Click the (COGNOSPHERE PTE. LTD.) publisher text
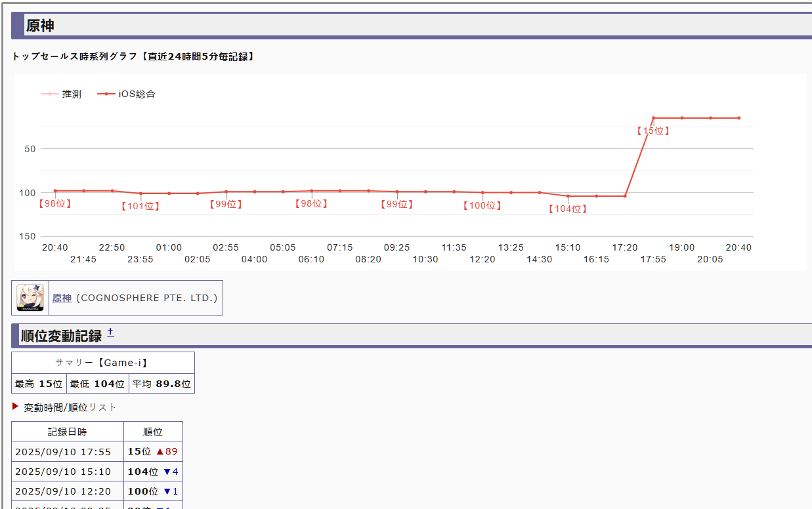 click(146, 298)
